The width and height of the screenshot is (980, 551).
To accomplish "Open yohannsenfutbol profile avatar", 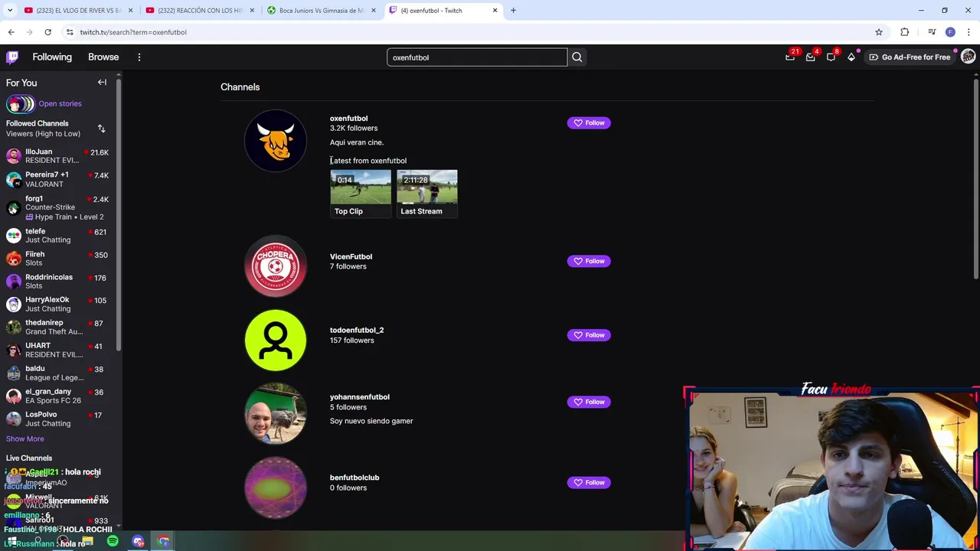I will [x=276, y=414].
